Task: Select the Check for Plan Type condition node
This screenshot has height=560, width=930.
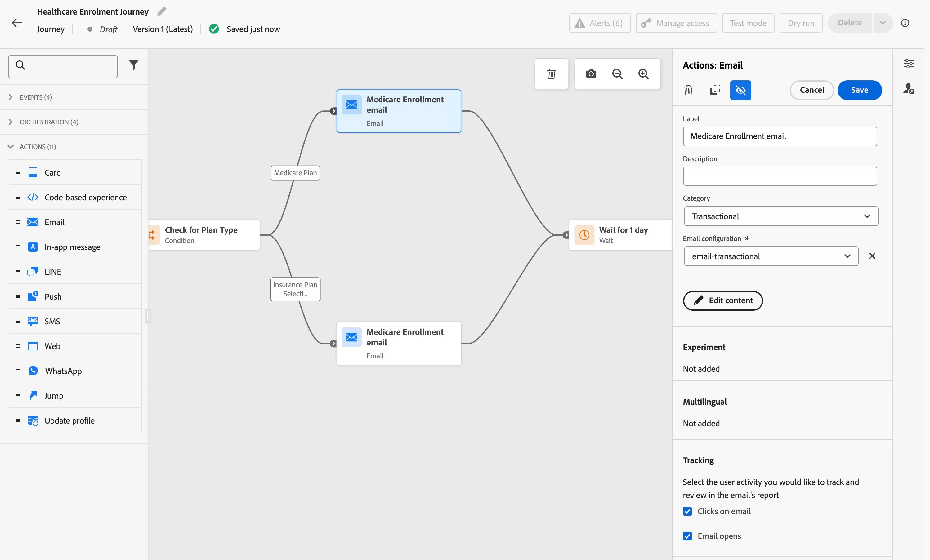Action: click(x=204, y=235)
